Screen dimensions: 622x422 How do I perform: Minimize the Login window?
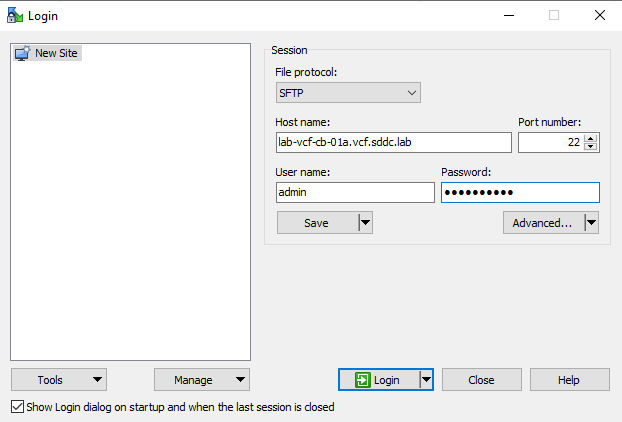[509, 15]
